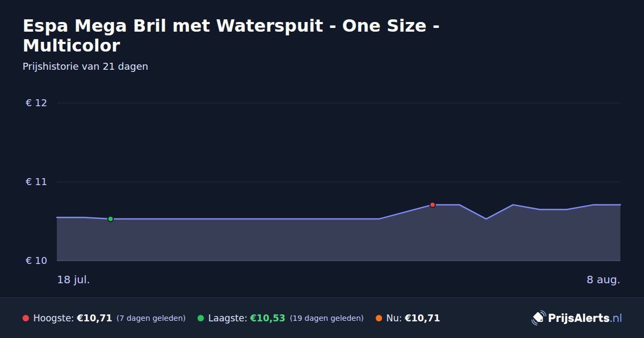Click the 19 dagen geleden note
The width and height of the screenshot is (644, 338).
(327, 318)
